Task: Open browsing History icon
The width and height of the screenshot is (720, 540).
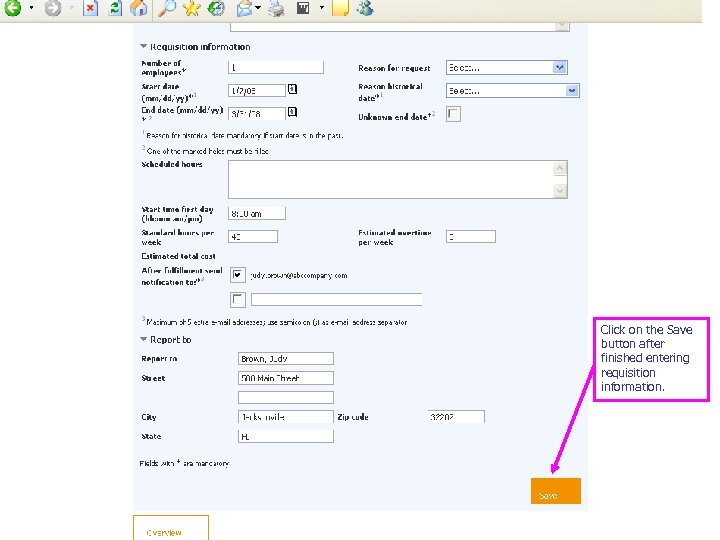Action: 216,7
